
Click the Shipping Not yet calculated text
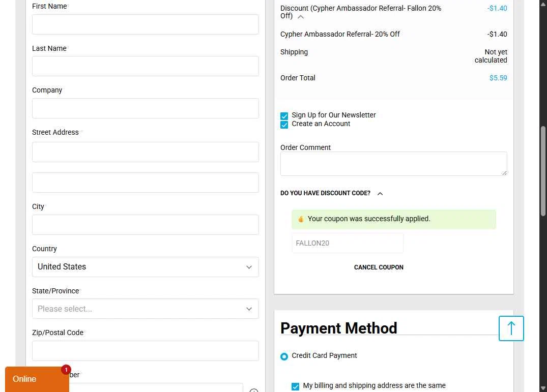(491, 56)
